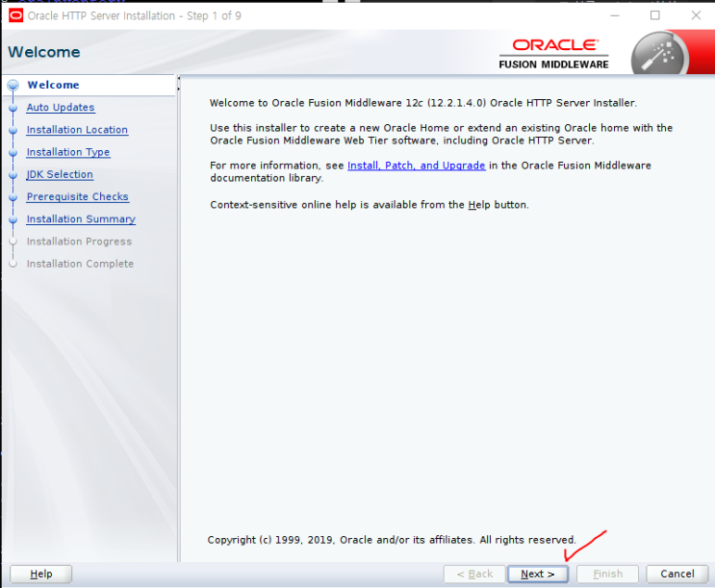The height and width of the screenshot is (588, 715).
Task: Click the 'Welcome to Oracle Fusion Middleware 12c' line
Action: tap(423, 103)
